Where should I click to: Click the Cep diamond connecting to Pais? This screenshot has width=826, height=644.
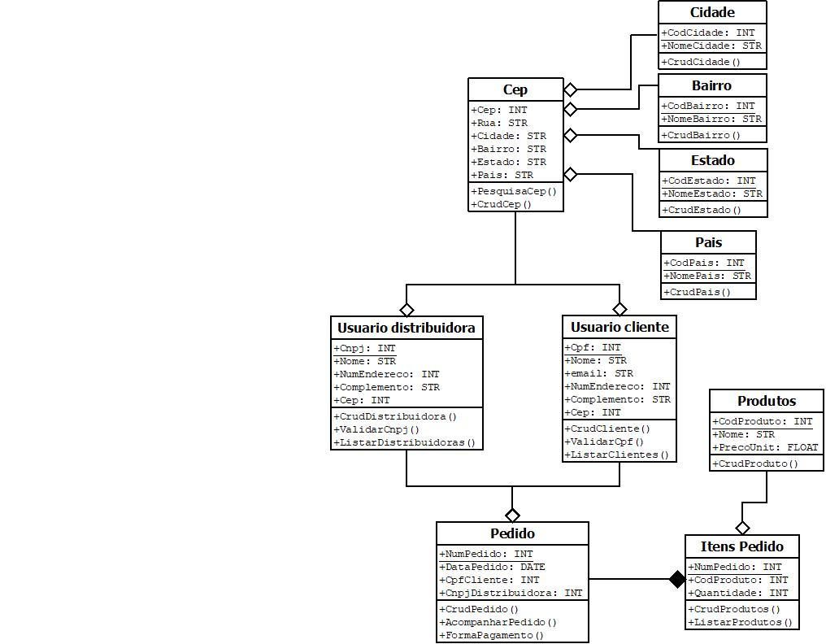571,174
